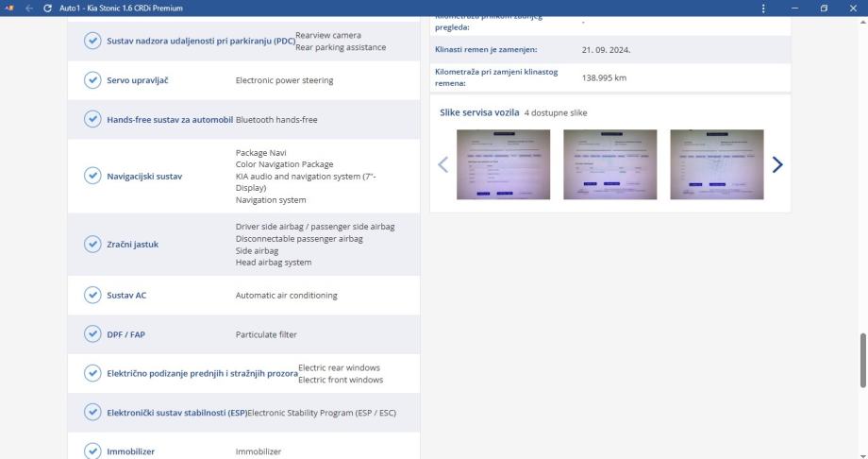Click checkmark icon next to Sustav AC

click(92, 295)
